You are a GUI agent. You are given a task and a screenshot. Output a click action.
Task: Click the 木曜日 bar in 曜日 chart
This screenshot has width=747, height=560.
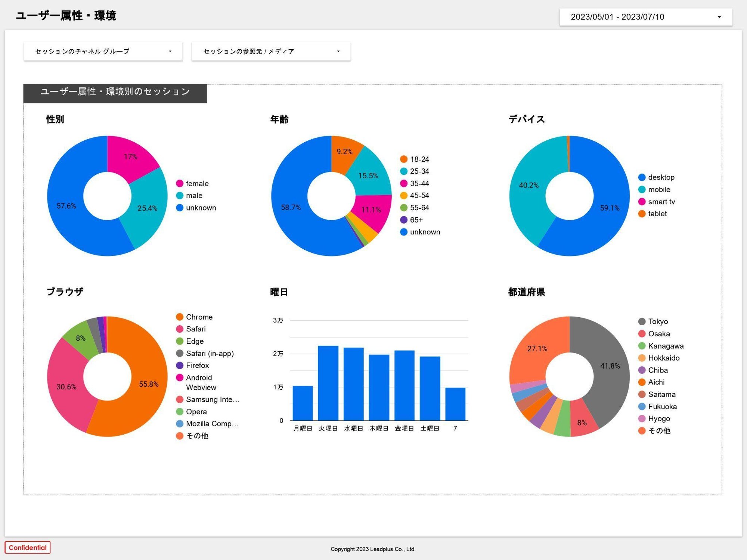pos(379,388)
